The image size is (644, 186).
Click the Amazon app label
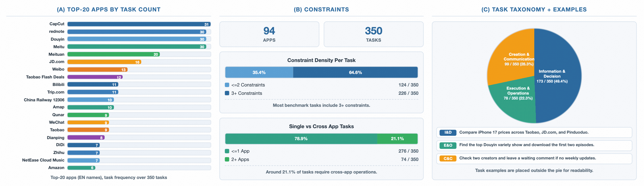tap(56, 168)
